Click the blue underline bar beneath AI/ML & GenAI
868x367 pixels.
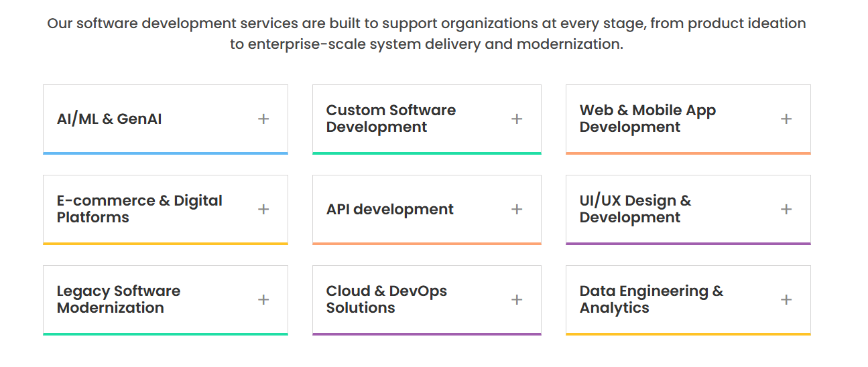(165, 153)
